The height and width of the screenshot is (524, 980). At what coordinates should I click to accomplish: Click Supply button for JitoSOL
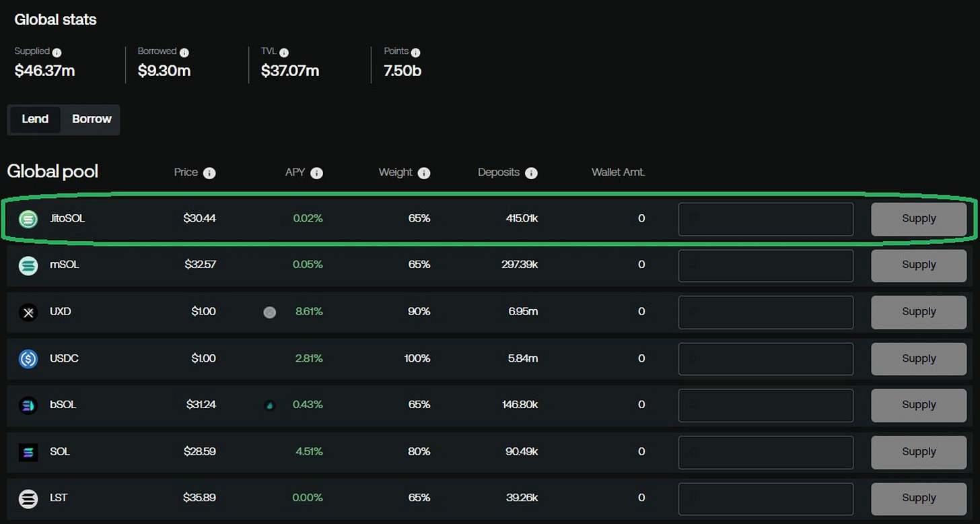[x=919, y=219]
